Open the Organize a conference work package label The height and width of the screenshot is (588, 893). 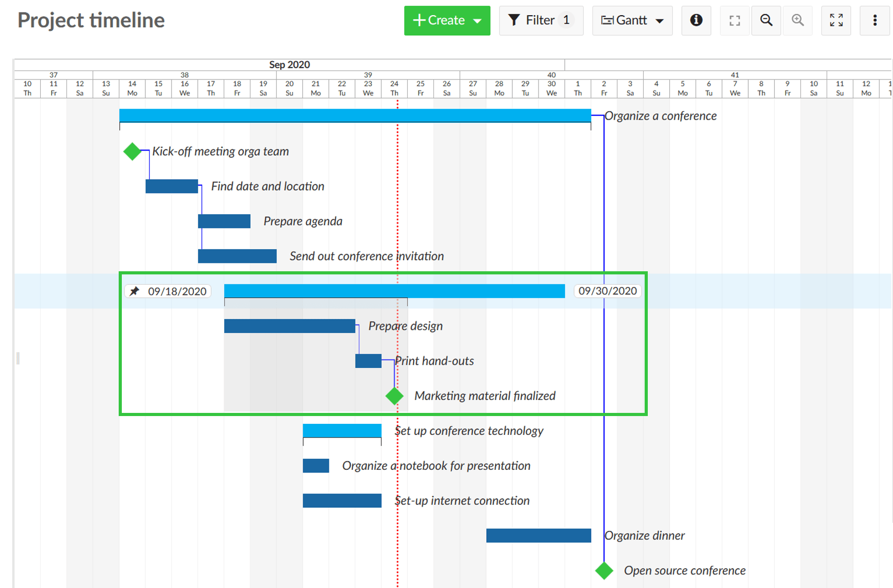point(660,116)
